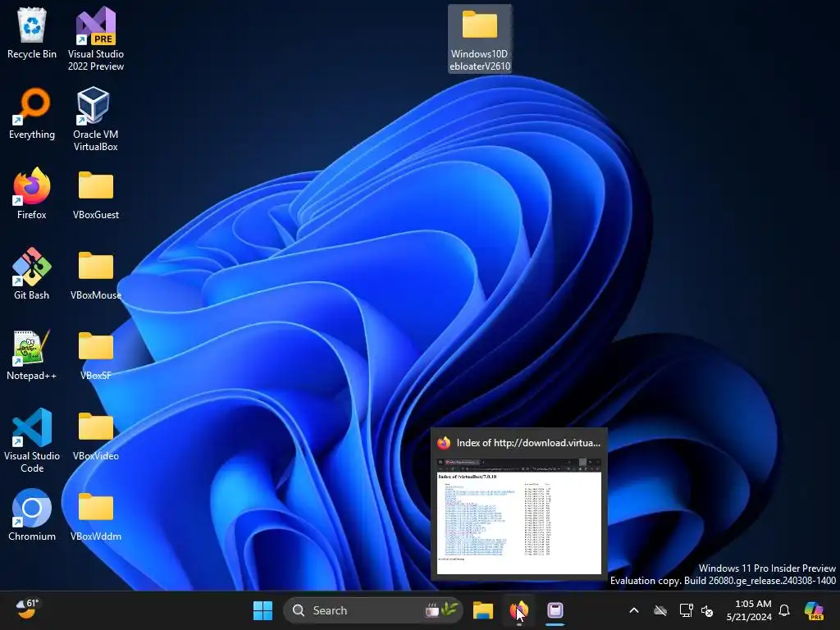The width and height of the screenshot is (840, 630).
Task: Open the clock showing 1:05 AM
Action: pyautogui.click(x=749, y=610)
